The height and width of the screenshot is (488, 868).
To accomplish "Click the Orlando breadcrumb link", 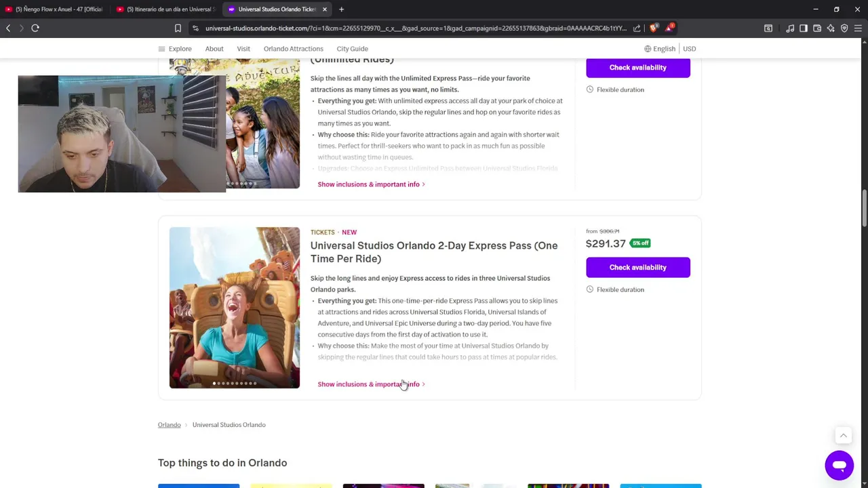I will click(x=170, y=425).
